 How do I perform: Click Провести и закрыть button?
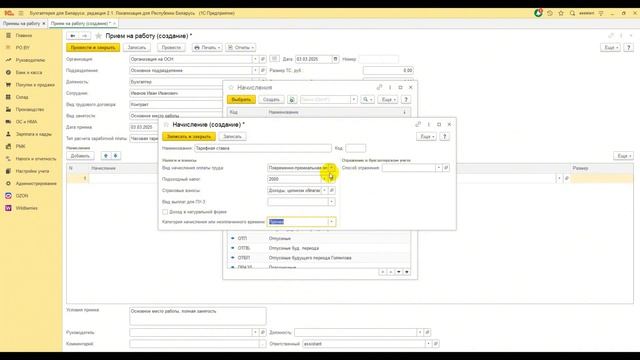[93, 48]
